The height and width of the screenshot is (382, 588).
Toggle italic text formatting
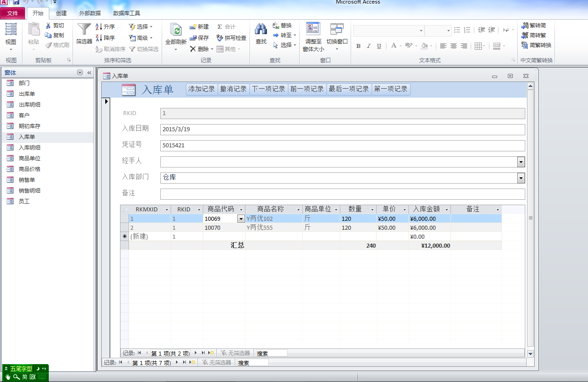[x=369, y=46]
